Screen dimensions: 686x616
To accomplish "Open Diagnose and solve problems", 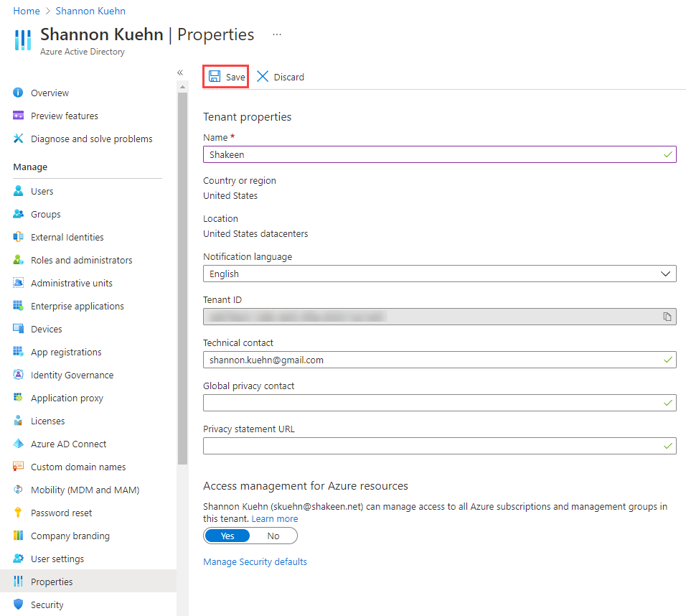I will [92, 139].
